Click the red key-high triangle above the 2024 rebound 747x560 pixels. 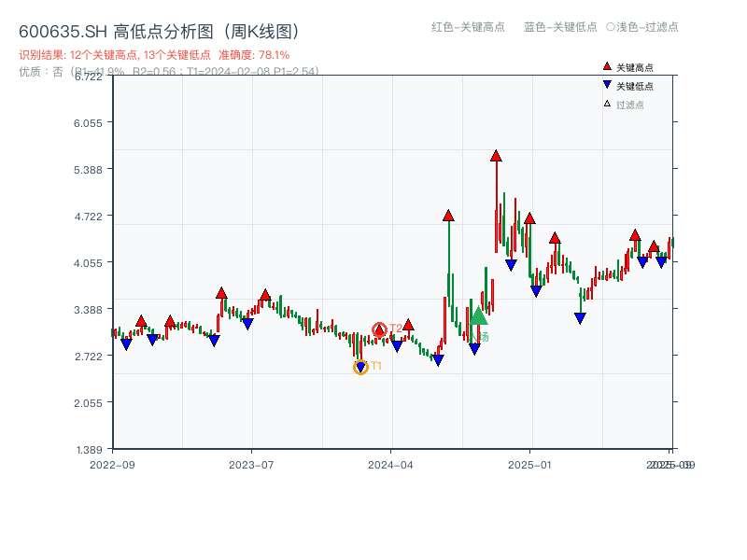(448, 216)
